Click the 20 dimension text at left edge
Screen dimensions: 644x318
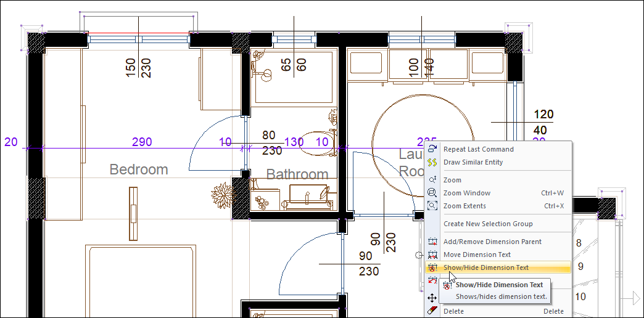pyautogui.click(x=11, y=142)
